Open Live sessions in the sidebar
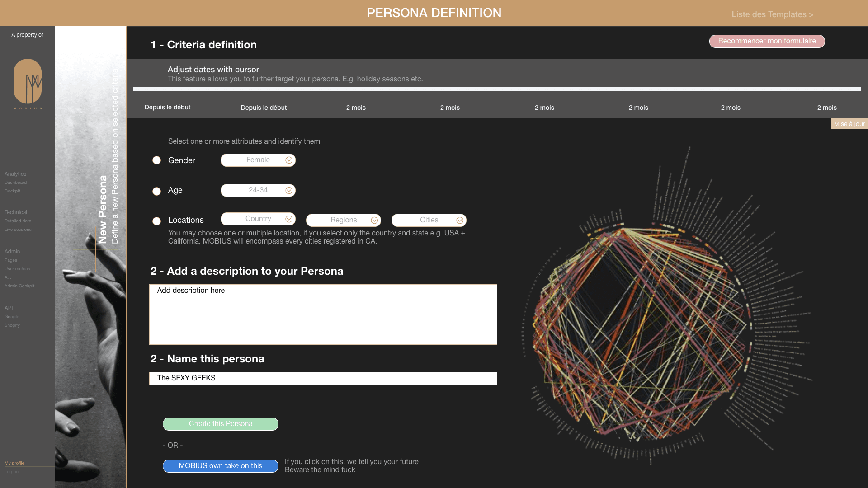868x488 pixels. point(18,230)
